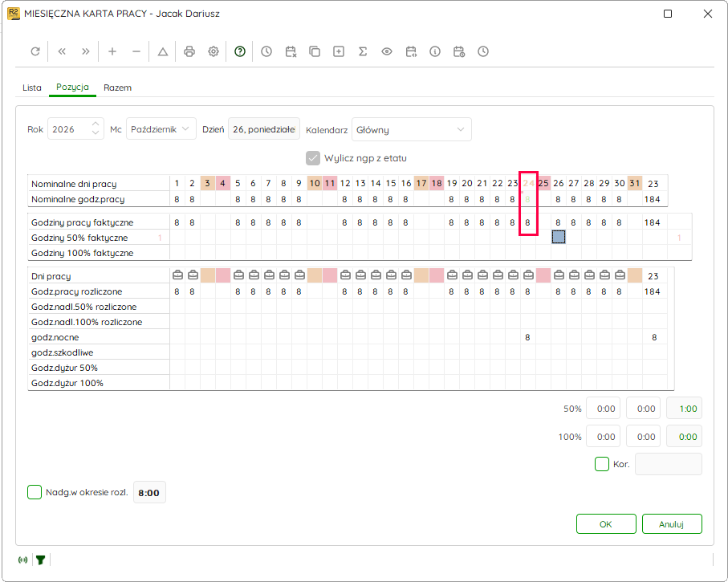This screenshot has height=582, width=728.
Task: Confirm with the OK button
Action: click(606, 524)
